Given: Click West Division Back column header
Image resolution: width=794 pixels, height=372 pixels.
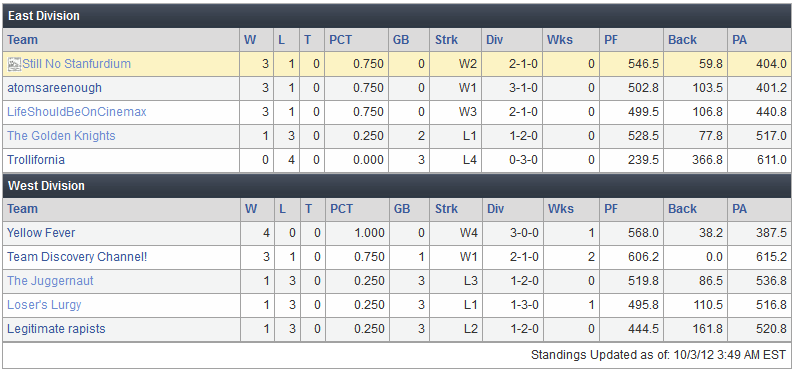Looking at the screenshot, I should [x=682, y=209].
